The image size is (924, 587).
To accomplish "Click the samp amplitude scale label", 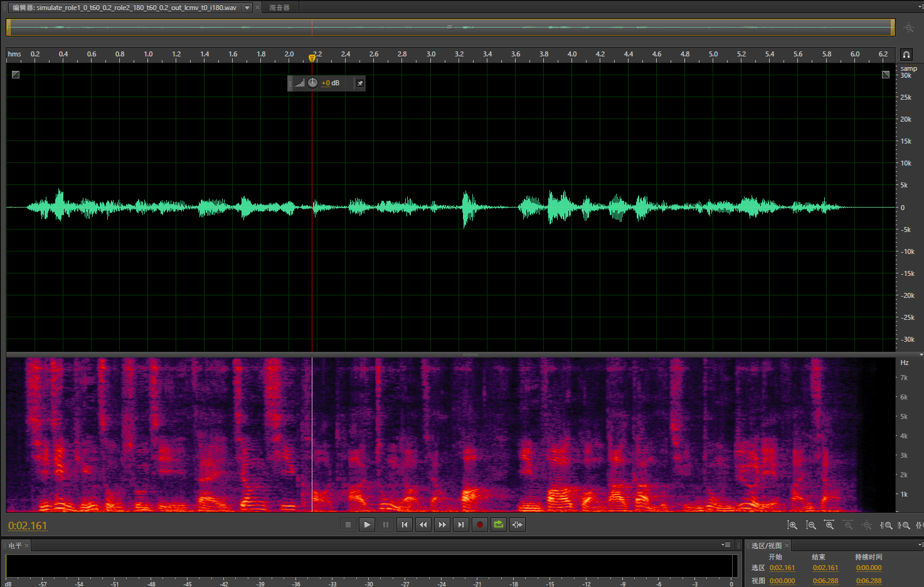I will pos(909,68).
